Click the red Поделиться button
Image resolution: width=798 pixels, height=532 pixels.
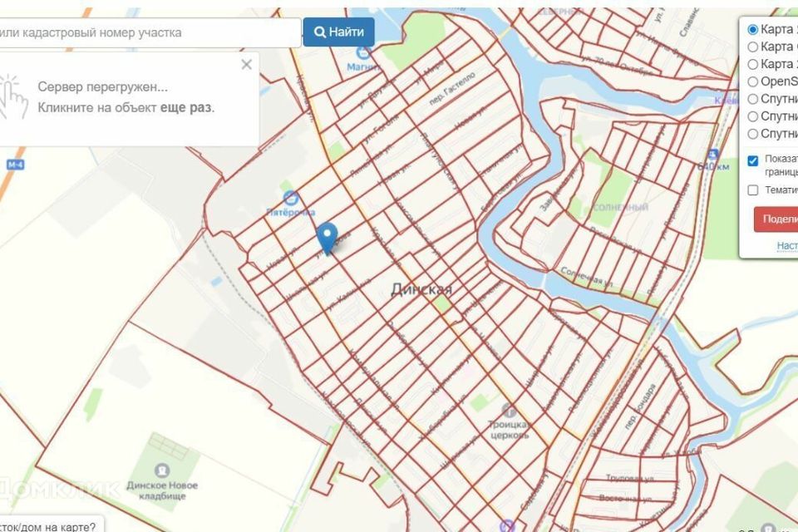pos(776,219)
